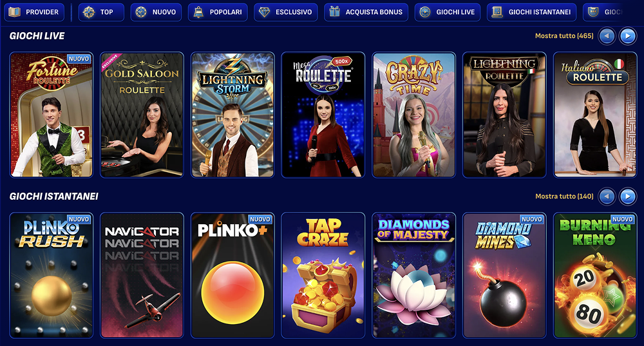The width and height of the screenshot is (644, 346).
Task: Open the Provider filter with book icon
Action: (x=34, y=12)
